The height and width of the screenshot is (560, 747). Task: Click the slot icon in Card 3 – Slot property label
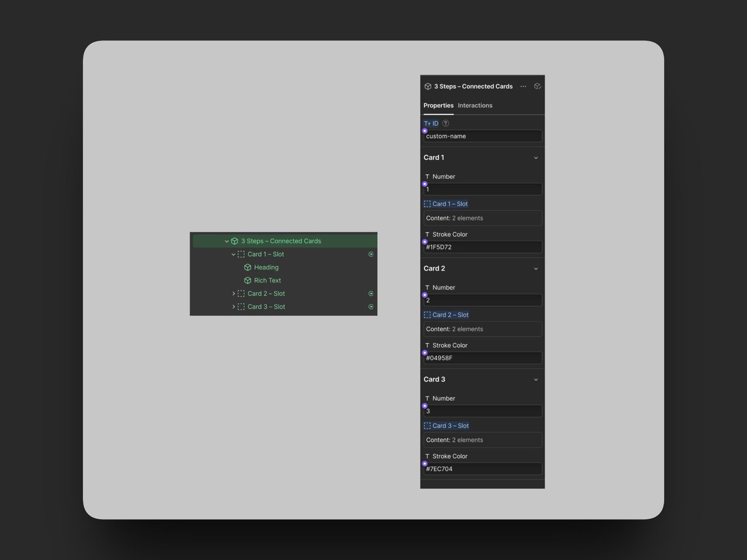[427, 426]
